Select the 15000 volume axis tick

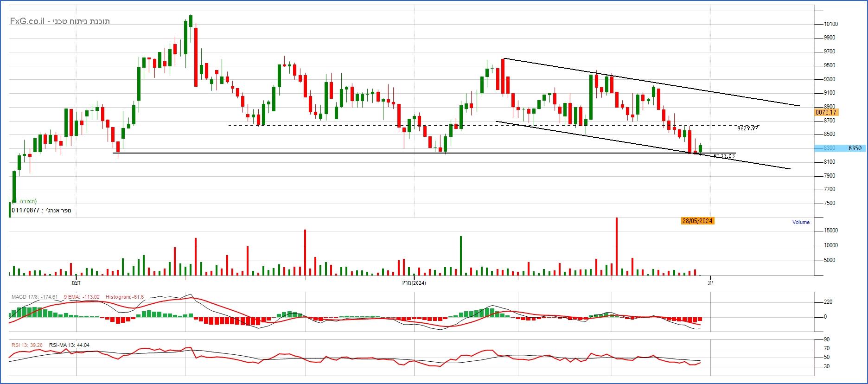click(830, 230)
